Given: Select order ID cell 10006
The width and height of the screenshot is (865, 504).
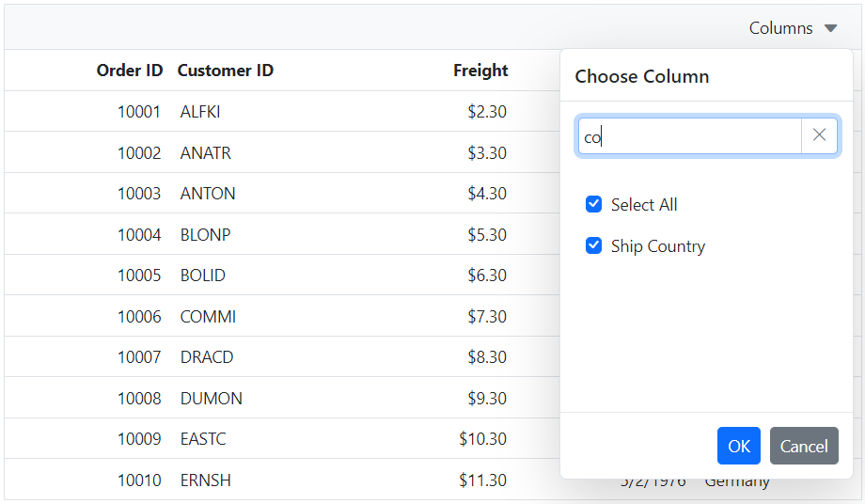Looking at the screenshot, I should (139, 317).
